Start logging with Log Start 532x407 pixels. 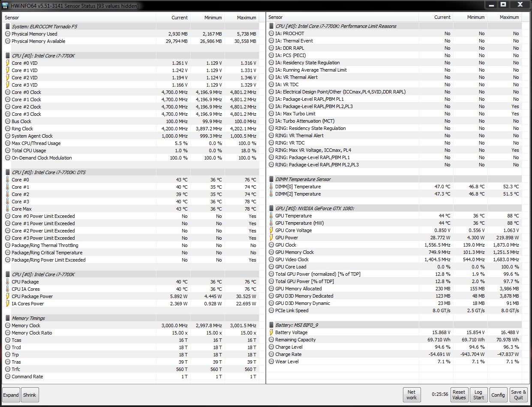[x=478, y=395]
